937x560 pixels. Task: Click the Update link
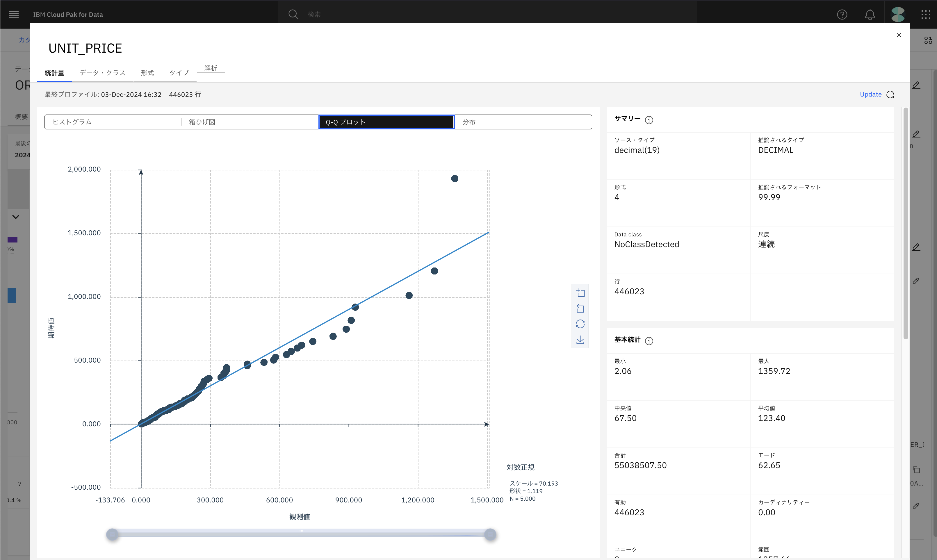coord(871,94)
